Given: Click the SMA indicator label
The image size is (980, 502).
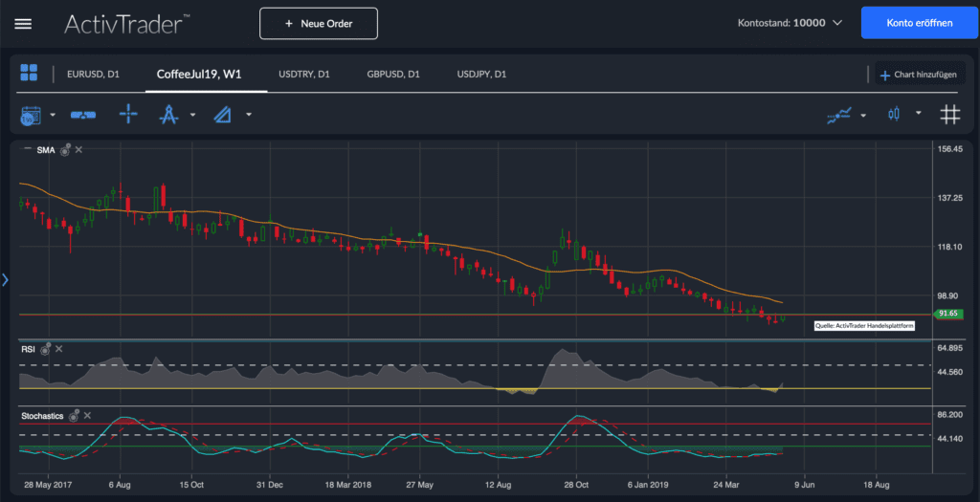Looking at the screenshot, I should click(x=46, y=150).
